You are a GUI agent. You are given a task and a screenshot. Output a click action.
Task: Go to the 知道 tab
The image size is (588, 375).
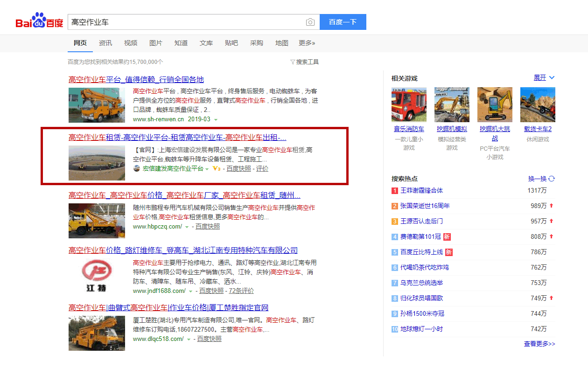[181, 43]
